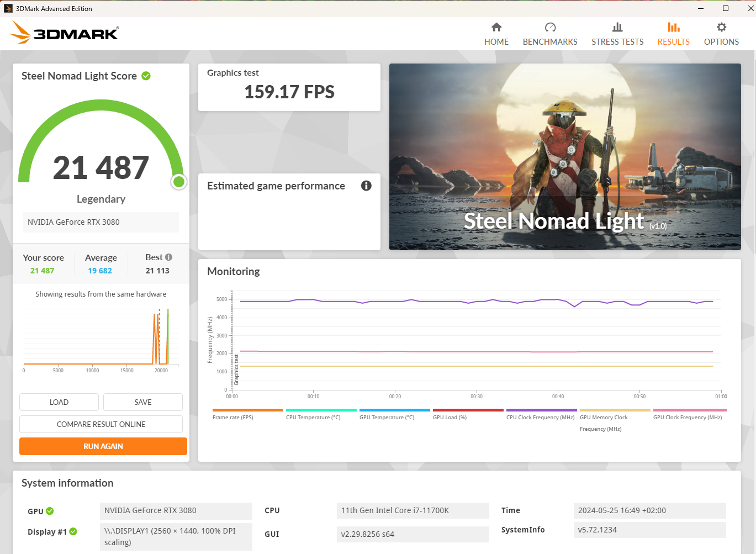Click the System information heading
The width and height of the screenshot is (756, 554).
coord(67,483)
